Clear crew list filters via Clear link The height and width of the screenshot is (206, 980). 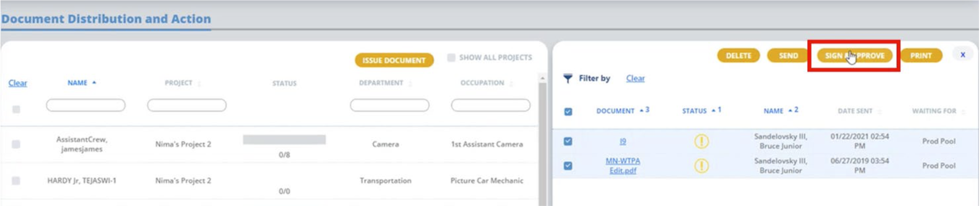(18, 83)
